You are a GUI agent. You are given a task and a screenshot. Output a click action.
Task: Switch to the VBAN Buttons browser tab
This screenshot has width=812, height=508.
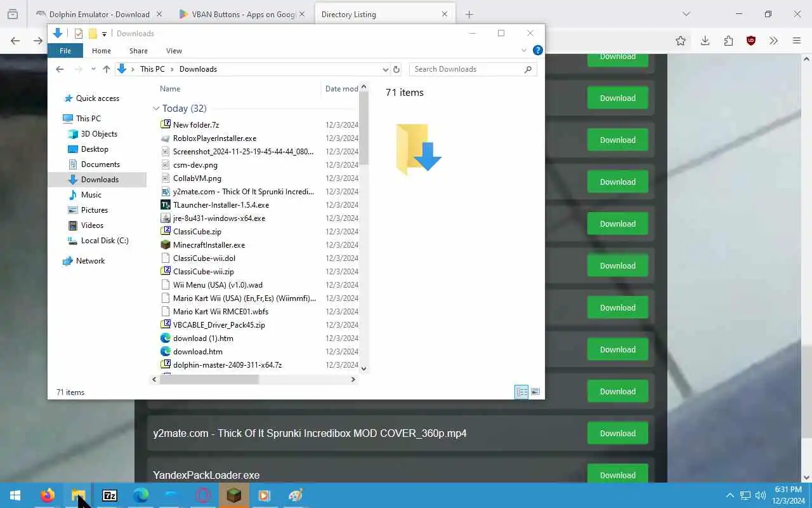click(x=242, y=14)
